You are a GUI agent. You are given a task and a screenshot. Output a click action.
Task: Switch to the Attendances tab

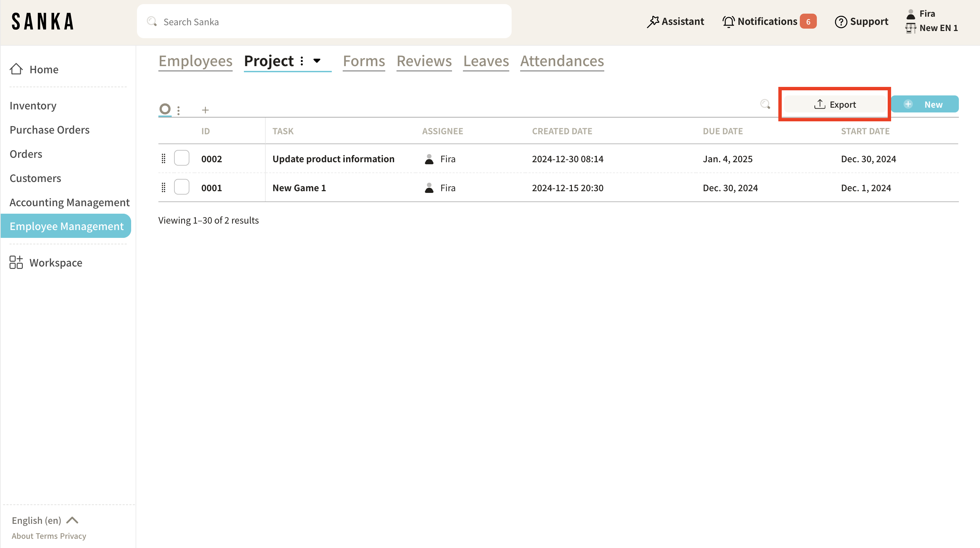click(562, 61)
